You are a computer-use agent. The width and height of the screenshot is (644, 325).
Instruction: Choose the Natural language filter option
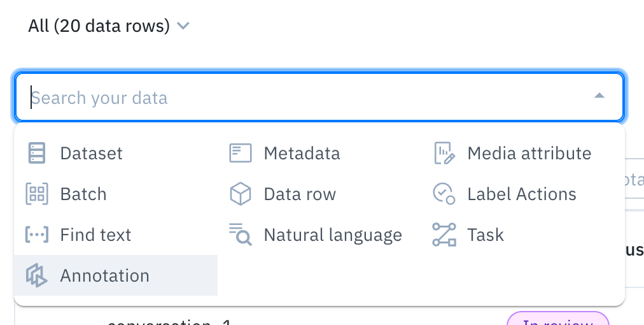pos(333,235)
